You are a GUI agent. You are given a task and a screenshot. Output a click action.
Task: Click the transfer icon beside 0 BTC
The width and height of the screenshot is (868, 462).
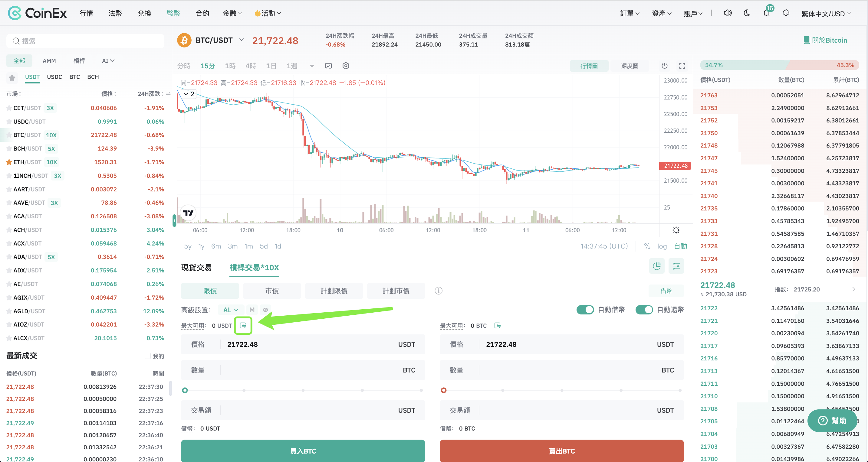498,326
